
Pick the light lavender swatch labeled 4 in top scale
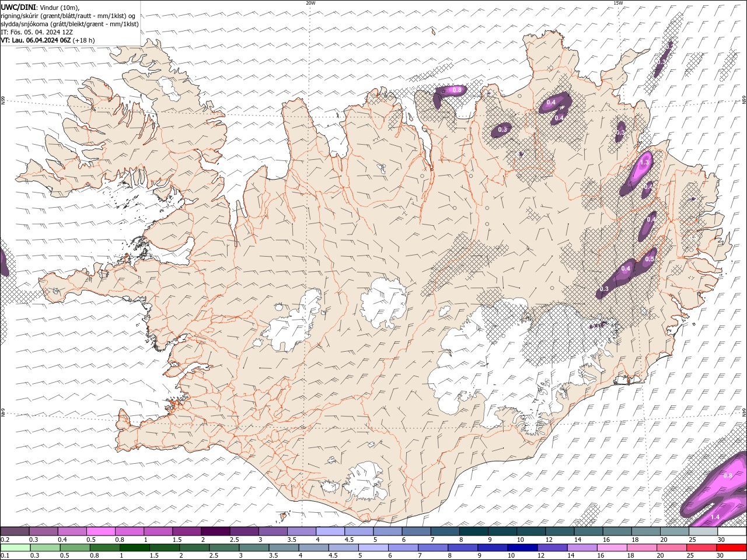point(330,531)
